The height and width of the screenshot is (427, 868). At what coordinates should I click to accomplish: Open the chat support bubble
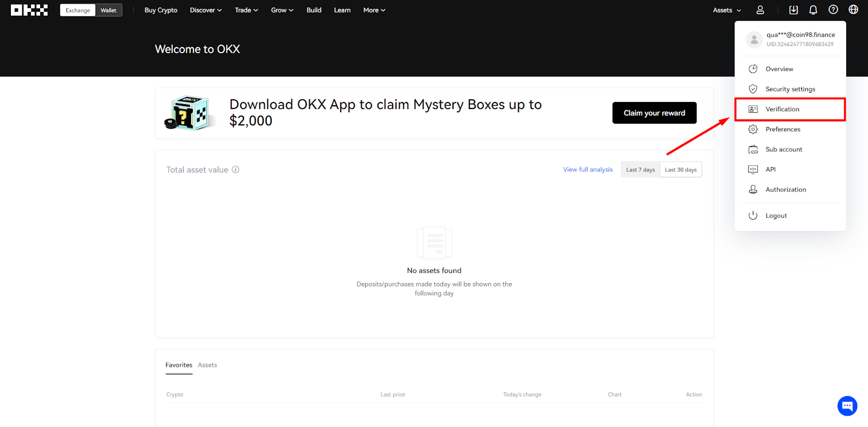point(847,406)
